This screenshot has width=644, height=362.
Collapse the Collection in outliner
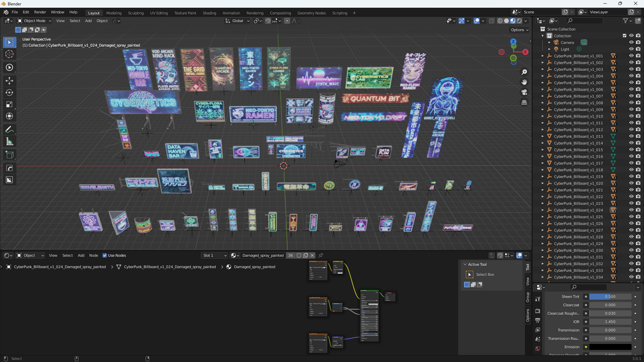[543, 36]
